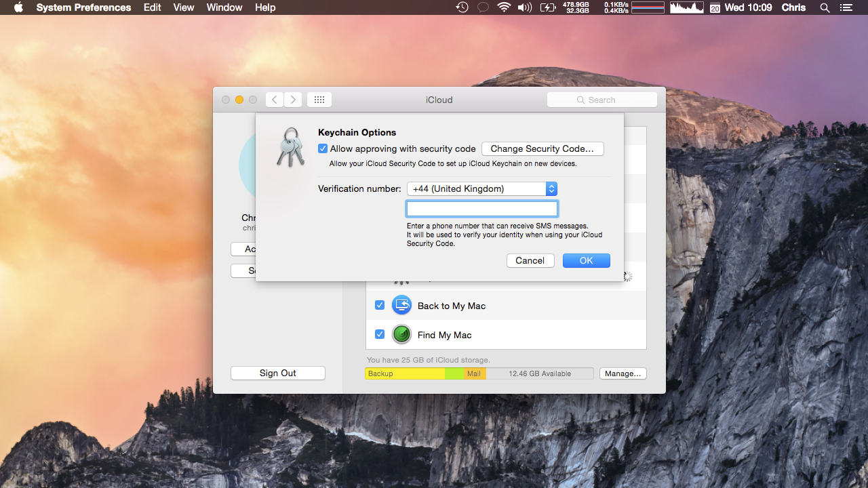
Task: Click the Messages bubble menu bar icon
Action: coord(483,7)
